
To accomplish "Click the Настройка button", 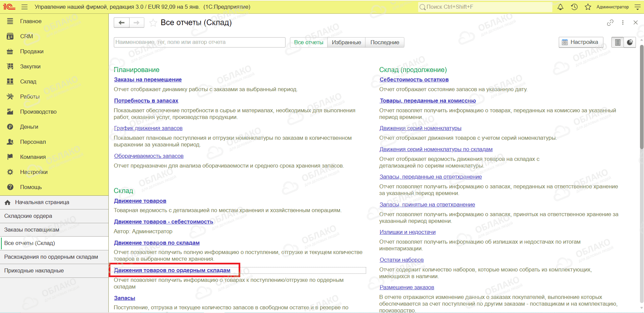I will coord(581,42).
